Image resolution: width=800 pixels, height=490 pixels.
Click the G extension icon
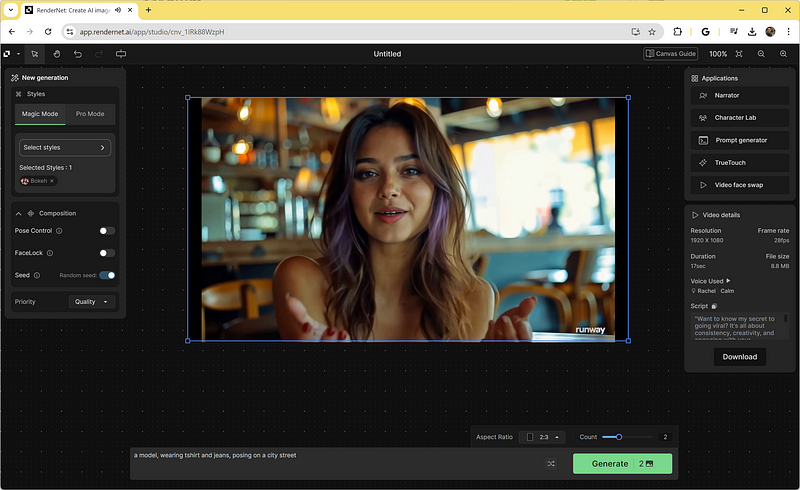click(706, 32)
